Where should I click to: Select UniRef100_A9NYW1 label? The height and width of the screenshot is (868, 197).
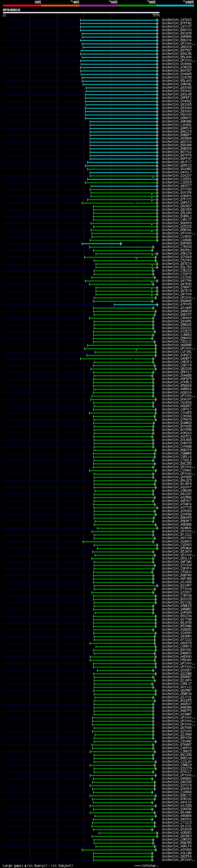tap(177, 84)
